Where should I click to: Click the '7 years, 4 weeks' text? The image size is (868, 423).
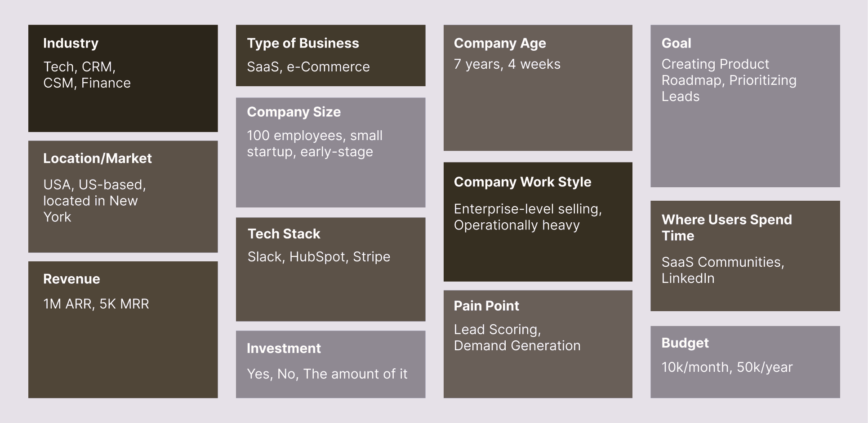[x=507, y=64]
